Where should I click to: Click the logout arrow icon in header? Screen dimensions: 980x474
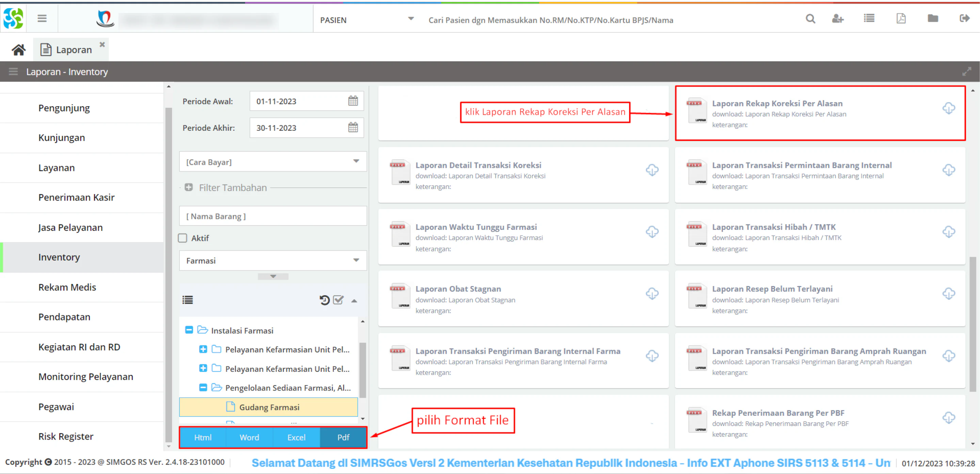pyautogui.click(x=964, y=19)
